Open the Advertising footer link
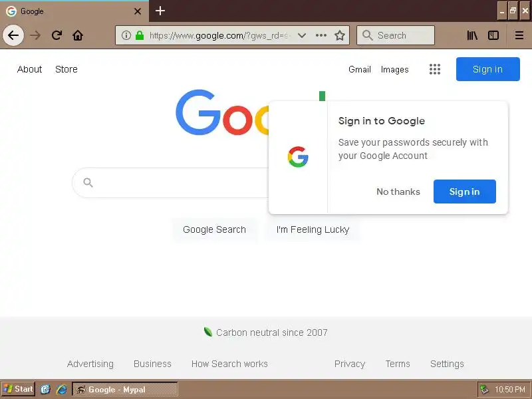 (x=90, y=364)
